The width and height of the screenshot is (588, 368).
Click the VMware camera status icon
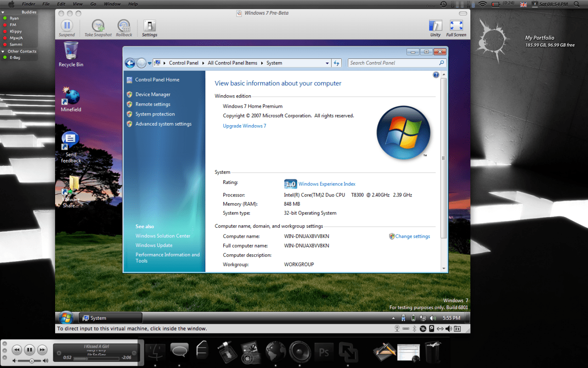point(397,328)
